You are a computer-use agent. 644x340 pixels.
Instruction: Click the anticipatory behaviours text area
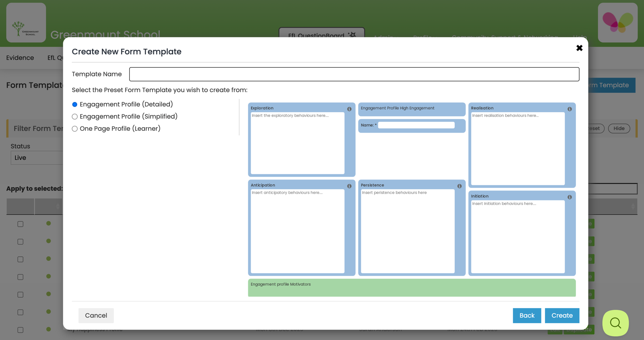(297, 231)
